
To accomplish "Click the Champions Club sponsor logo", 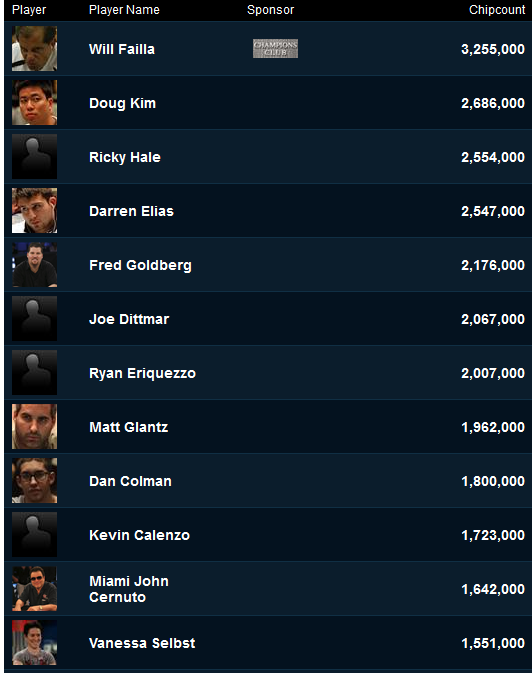I will pos(275,49).
